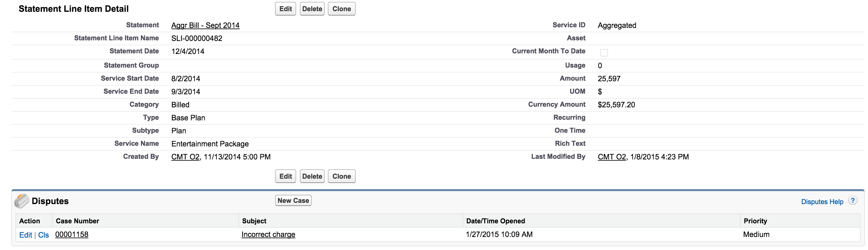Select service start date 8/2/2014
The image size is (868, 250).
point(186,79)
